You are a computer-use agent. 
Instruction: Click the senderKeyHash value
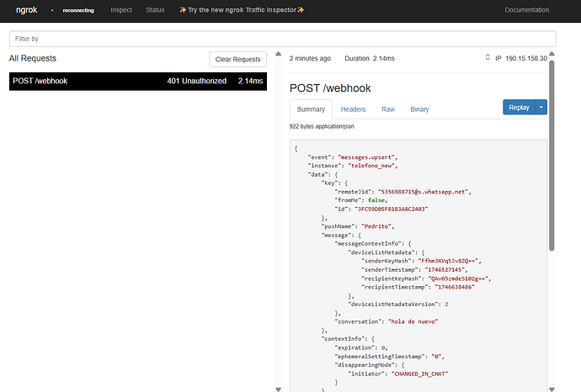448,261
